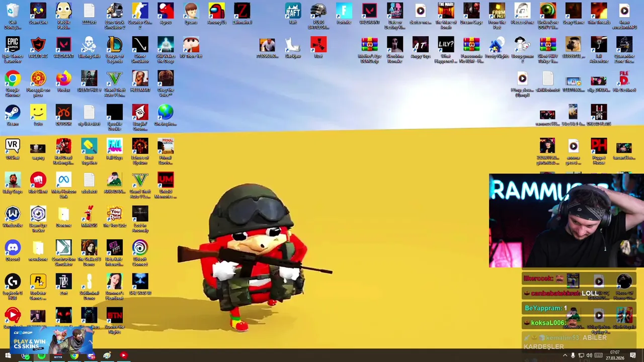Open Windscribe VPN shortcut
The image size is (644, 362).
coord(13,217)
